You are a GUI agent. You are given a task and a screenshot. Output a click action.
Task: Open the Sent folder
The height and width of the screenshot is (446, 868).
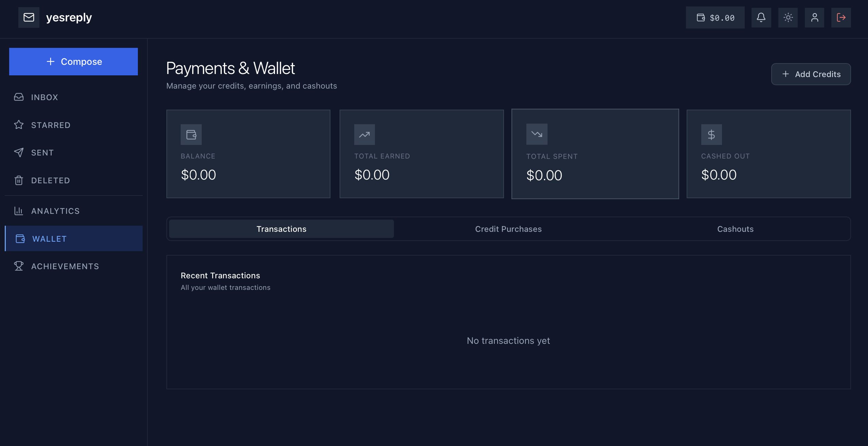pos(42,153)
